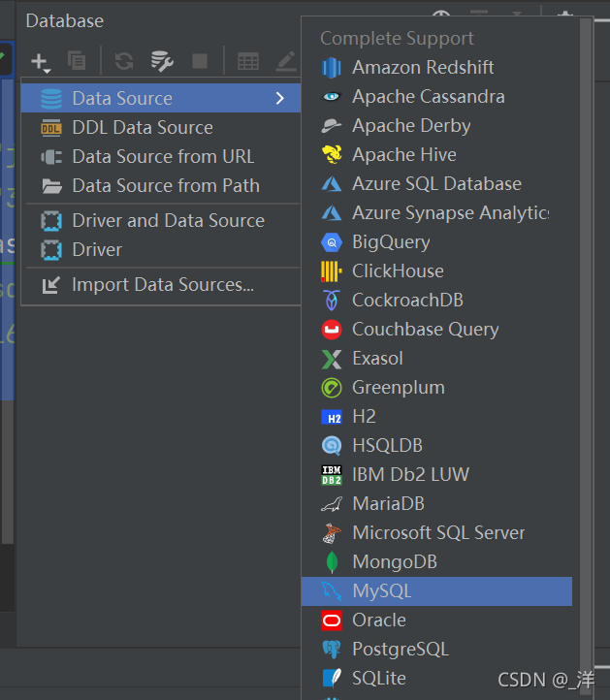Select Oracle data source
The width and height of the screenshot is (610, 700).
[436, 620]
